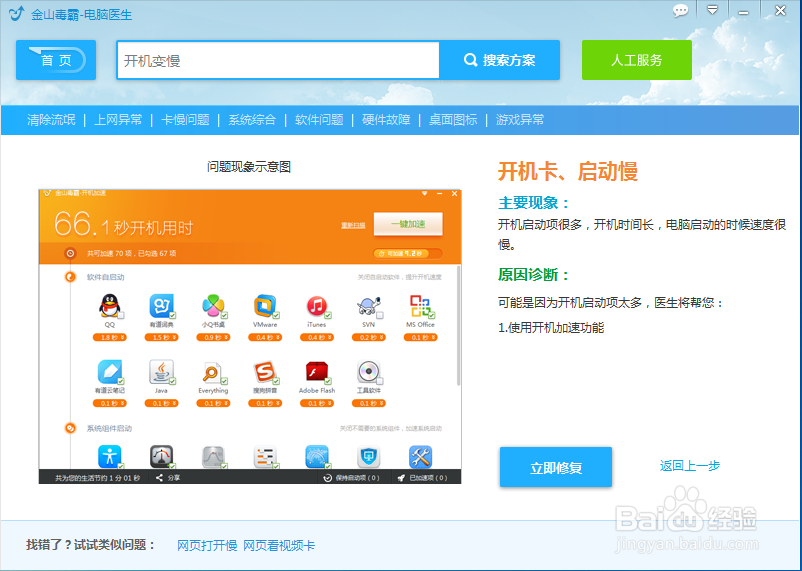The height and width of the screenshot is (571, 802).
Task: Click the MS Office icon
Action: pos(420,306)
